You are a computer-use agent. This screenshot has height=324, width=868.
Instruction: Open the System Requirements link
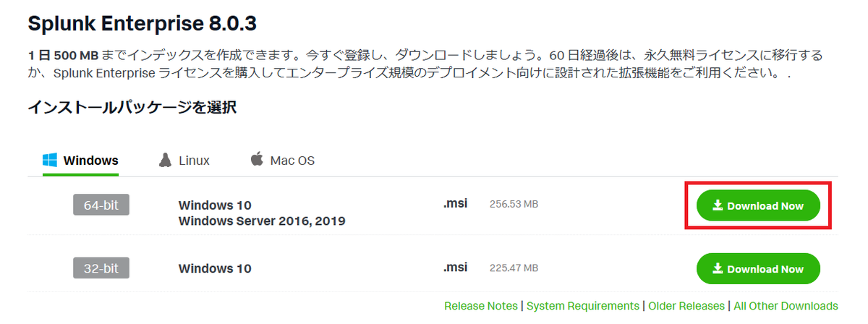pyautogui.click(x=583, y=306)
